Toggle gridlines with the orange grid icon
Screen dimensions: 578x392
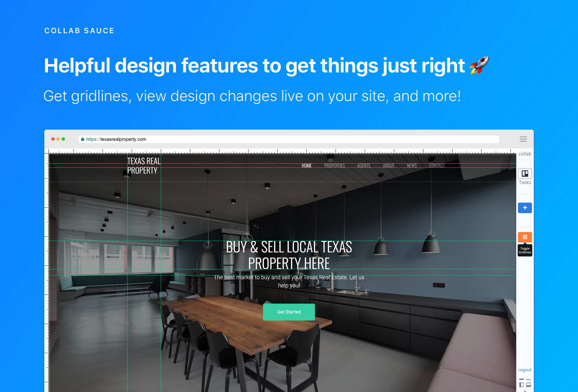(525, 237)
